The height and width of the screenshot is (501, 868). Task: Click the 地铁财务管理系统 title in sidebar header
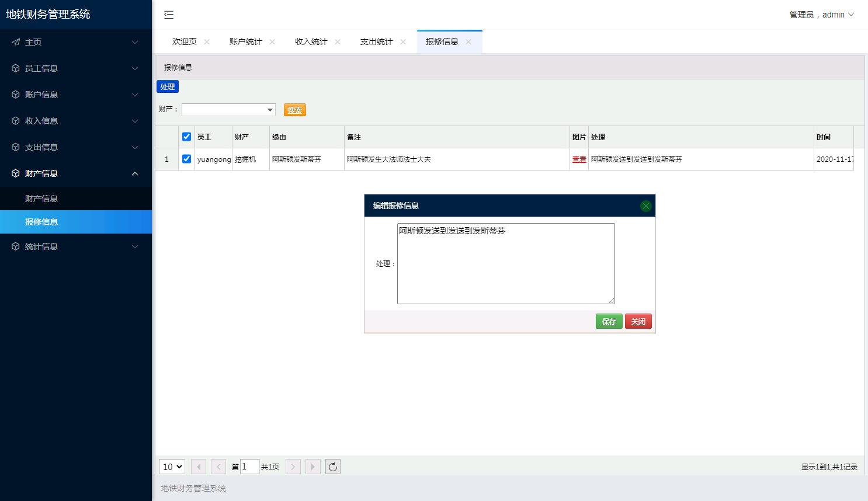(x=48, y=15)
